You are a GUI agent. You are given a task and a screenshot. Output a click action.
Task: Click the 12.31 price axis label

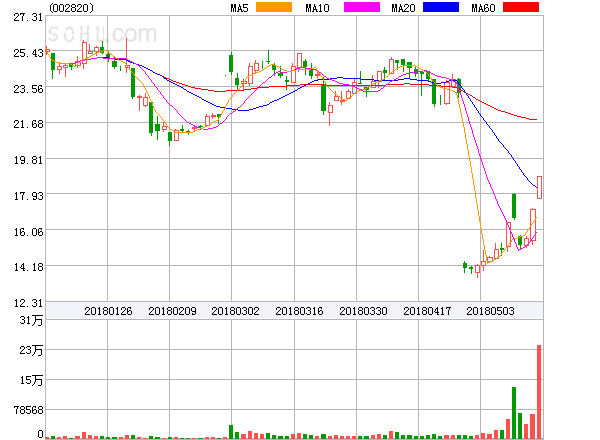point(28,303)
